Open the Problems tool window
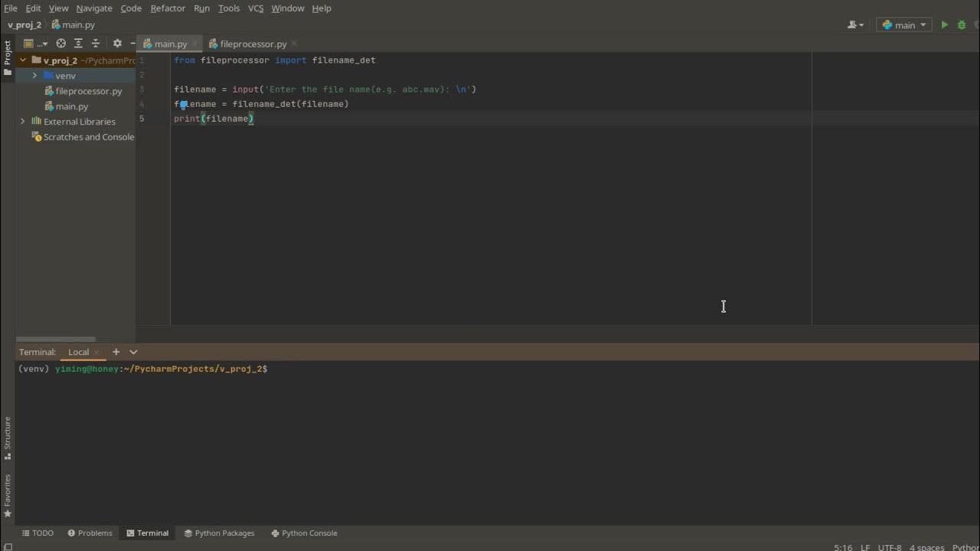The height and width of the screenshot is (551, 980). click(x=90, y=533)
